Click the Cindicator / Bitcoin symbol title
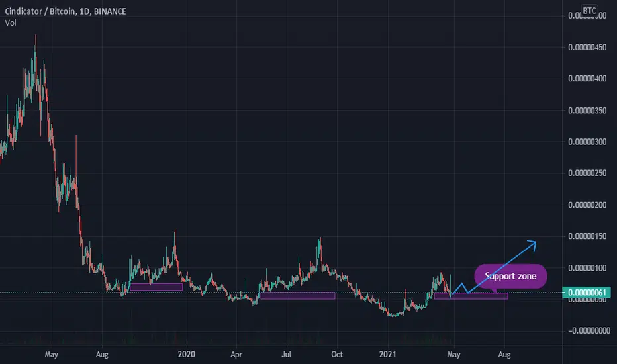The height and width of the screenshot is (364, 617). click(66, 11)
